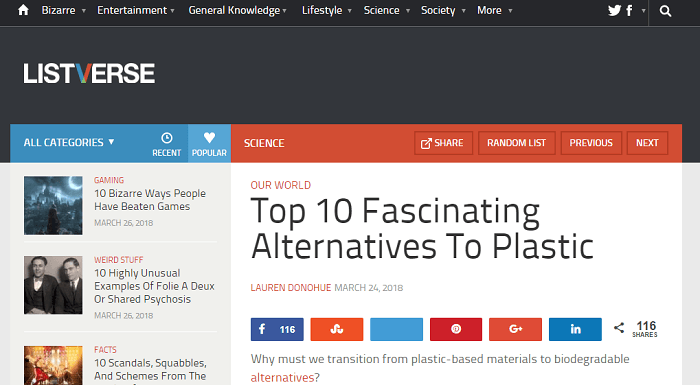Click the date March 24, 2018
This screenshot has width=700, height=385.
369,288
